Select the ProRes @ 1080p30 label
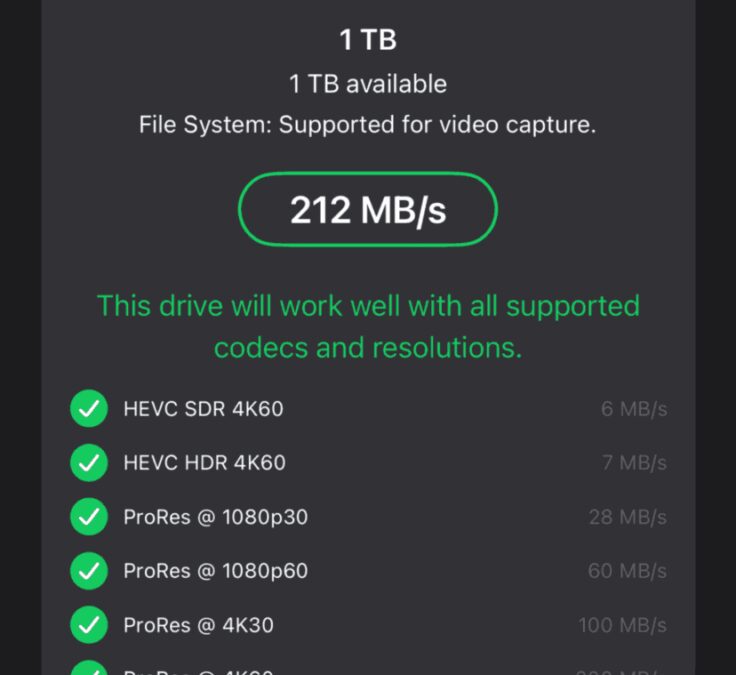The image size is (736, 675). 215,517
